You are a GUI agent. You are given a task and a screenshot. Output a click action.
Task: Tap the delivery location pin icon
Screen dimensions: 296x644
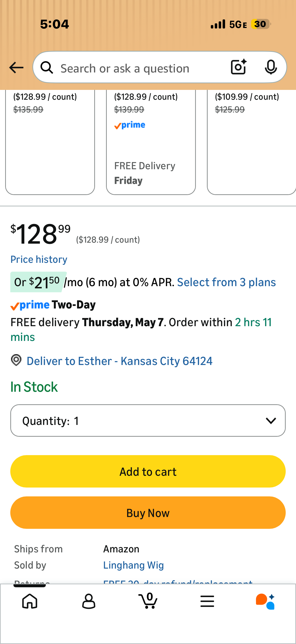click(16, 360)
